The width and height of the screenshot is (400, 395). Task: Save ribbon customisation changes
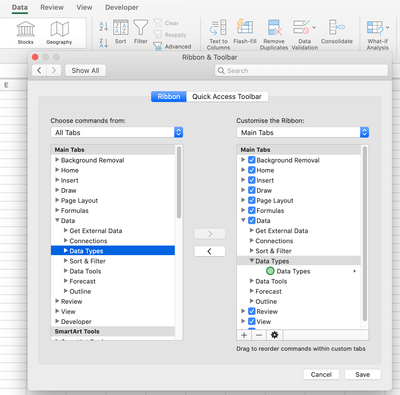[363, 374]
